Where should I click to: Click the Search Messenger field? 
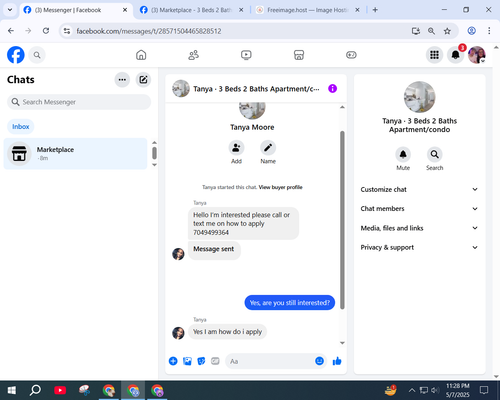(x=79, y=102)
